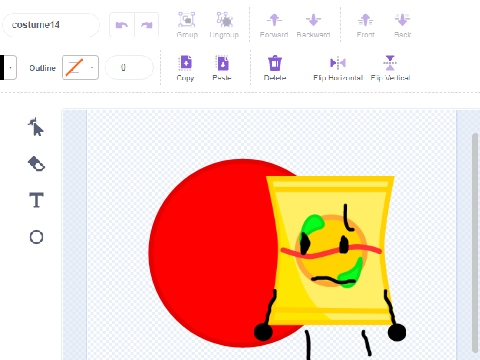Send selection to Back
The image size is (480, 360).
[402, 25]
